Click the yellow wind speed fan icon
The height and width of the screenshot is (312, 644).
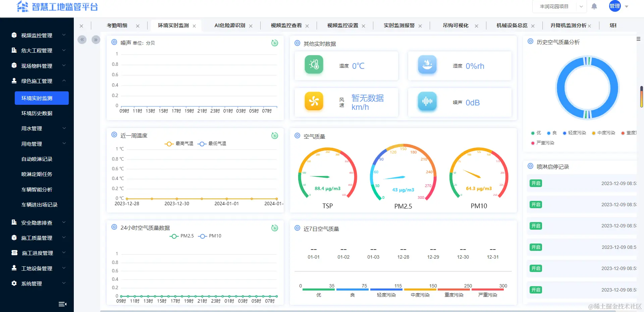(314, 101)
